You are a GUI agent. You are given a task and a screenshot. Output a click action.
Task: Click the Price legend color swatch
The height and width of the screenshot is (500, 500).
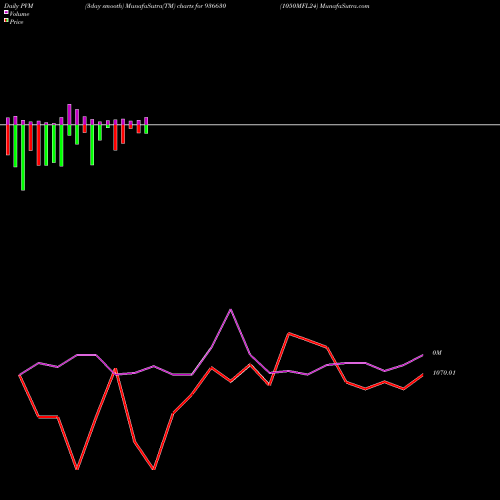pyautogui.click(x=6, y=21)
